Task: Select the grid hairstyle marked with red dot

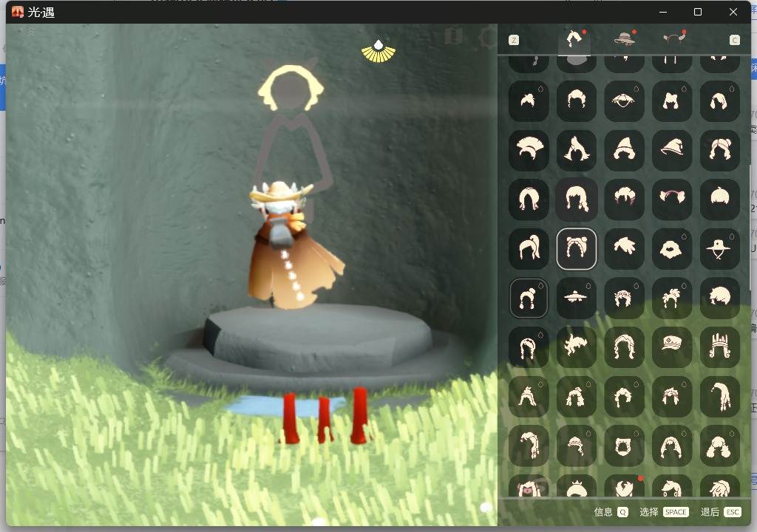Action: pyautogui.click(x=624, y=485)
